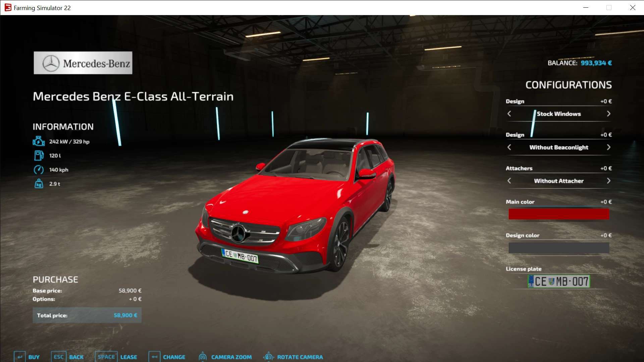Click the vehicle weight icon
Viewport: 644px width, 362px height.
(39, 184)
